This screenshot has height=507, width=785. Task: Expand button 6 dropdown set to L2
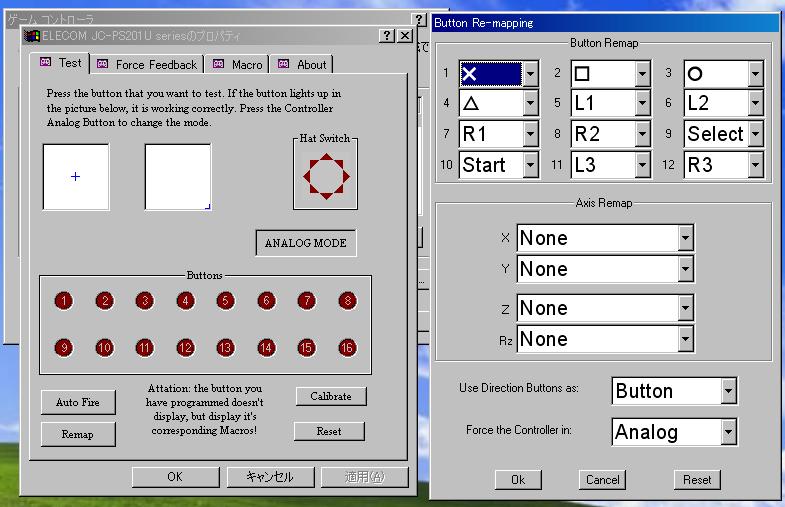point(724,103)
